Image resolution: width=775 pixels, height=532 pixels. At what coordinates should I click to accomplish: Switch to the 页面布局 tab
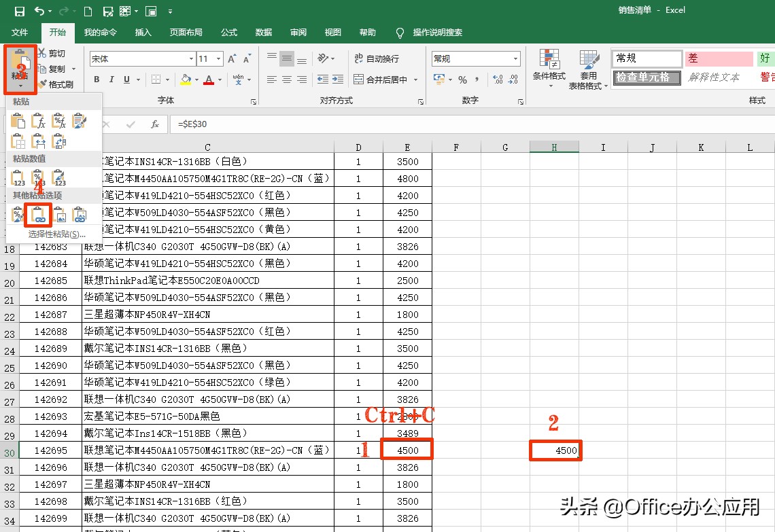[186, 32]
